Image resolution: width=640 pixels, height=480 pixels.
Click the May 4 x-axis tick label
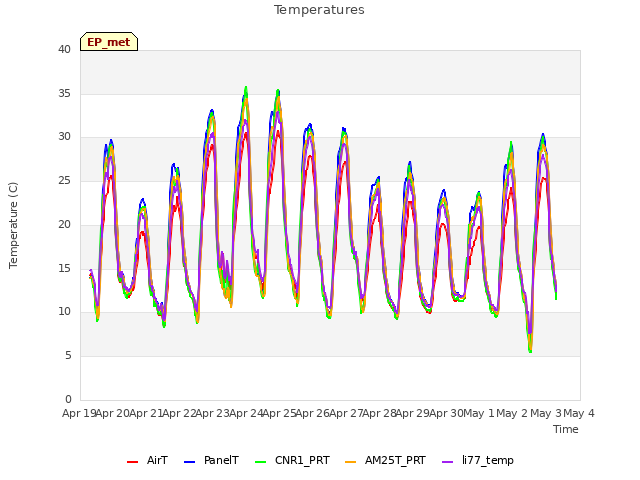(579, 413)
